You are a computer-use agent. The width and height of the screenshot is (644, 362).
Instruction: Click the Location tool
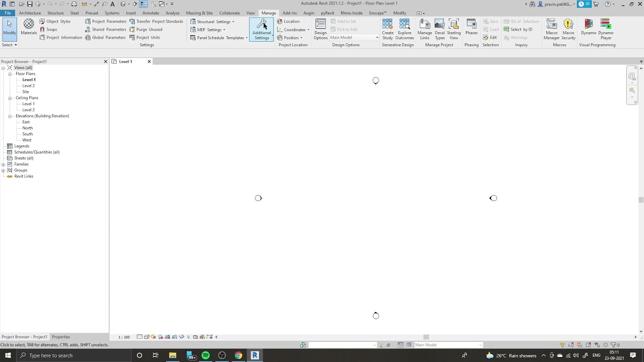point(288,22)
